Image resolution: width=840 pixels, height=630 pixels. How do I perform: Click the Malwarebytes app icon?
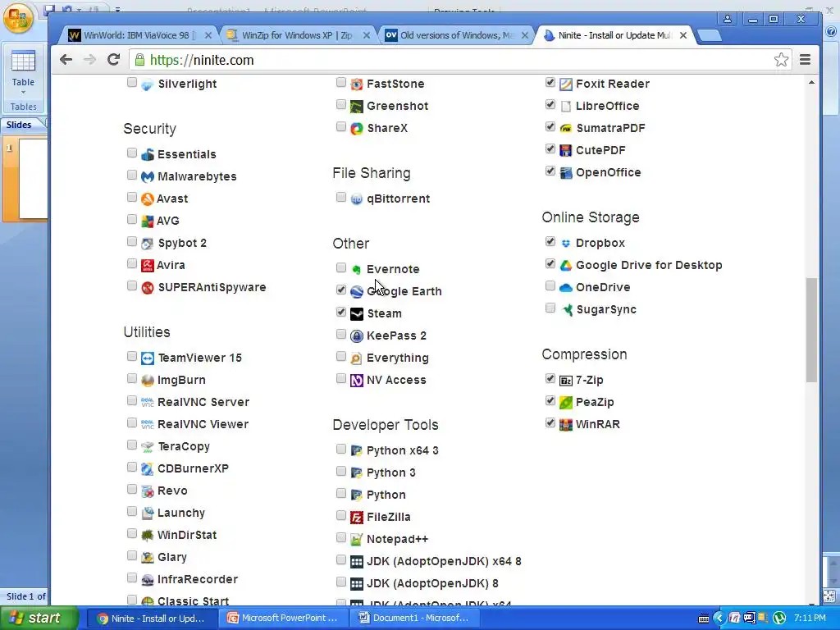148,177
